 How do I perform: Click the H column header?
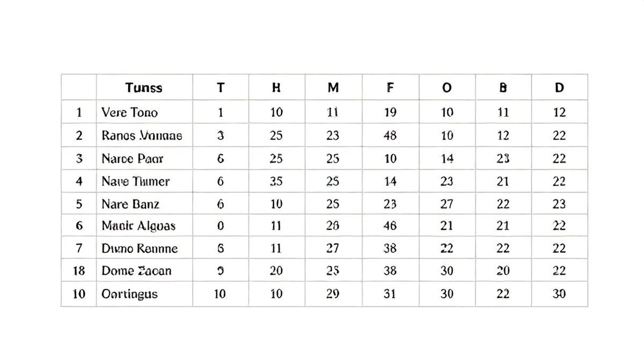276,87
